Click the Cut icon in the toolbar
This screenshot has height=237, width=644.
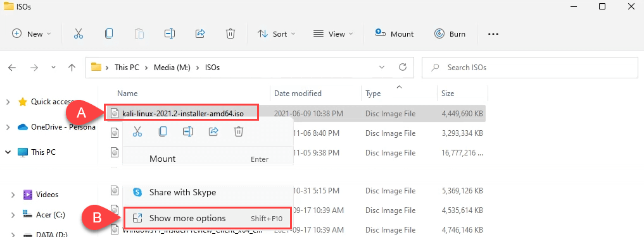click(x=79, y=34)
